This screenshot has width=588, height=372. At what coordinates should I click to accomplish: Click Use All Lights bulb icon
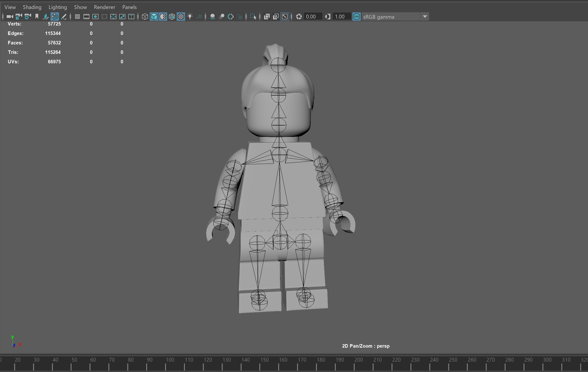[x=190, y=17]
